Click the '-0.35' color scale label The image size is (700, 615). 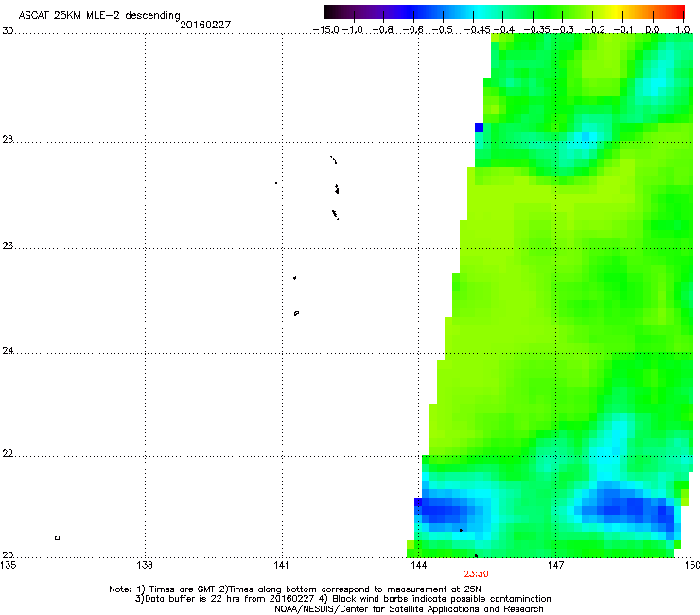(x=536, y=30)
